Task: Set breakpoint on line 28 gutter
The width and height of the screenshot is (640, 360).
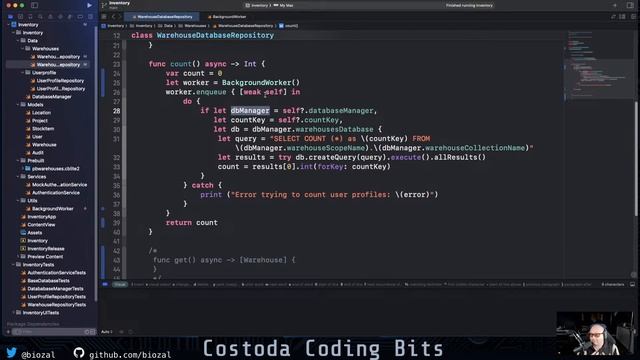Action: pos(116,111)
